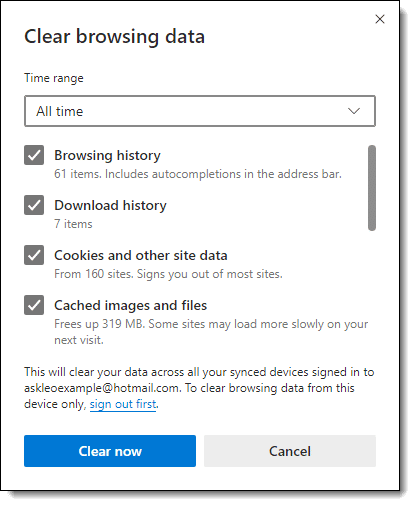Click the chevron arrow in Time range box
Screen dimensions: 415x506
(x=354, y=111)
